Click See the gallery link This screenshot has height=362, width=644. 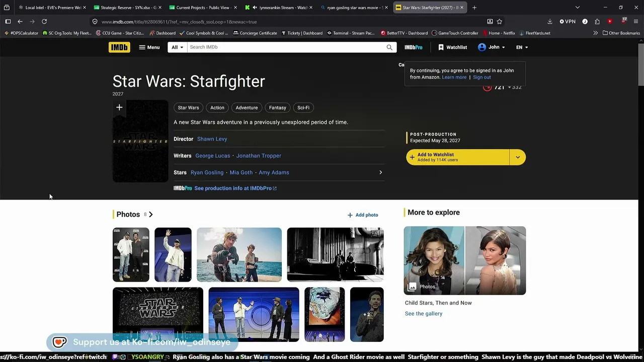tap(424, 314)
